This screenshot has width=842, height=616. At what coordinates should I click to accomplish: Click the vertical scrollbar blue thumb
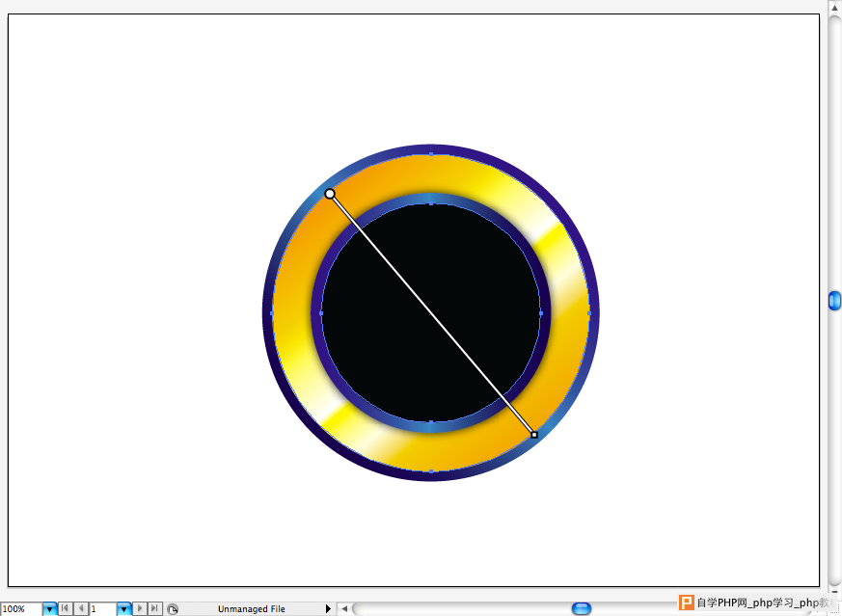834,301
